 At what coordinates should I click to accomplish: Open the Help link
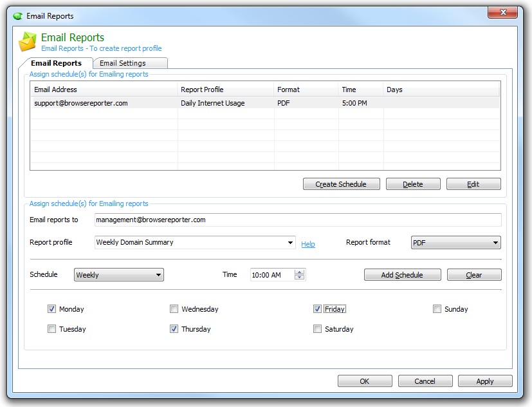(x=308, y=244)
